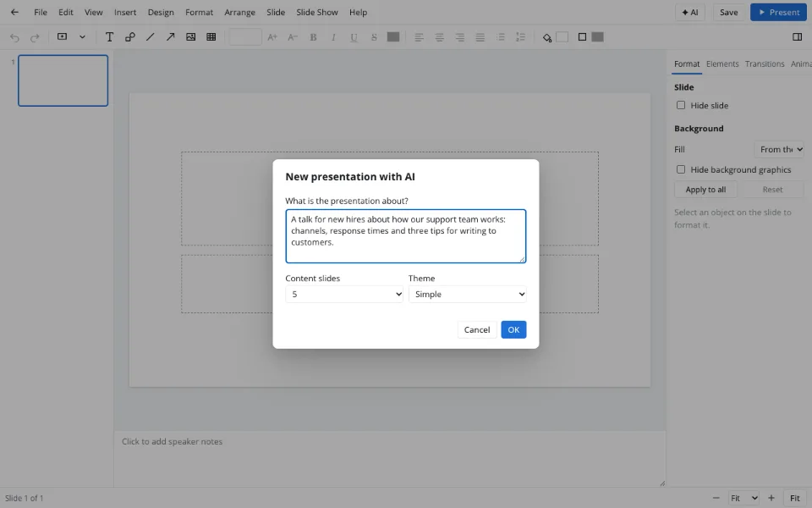Click the Save button

coord(728,12)
